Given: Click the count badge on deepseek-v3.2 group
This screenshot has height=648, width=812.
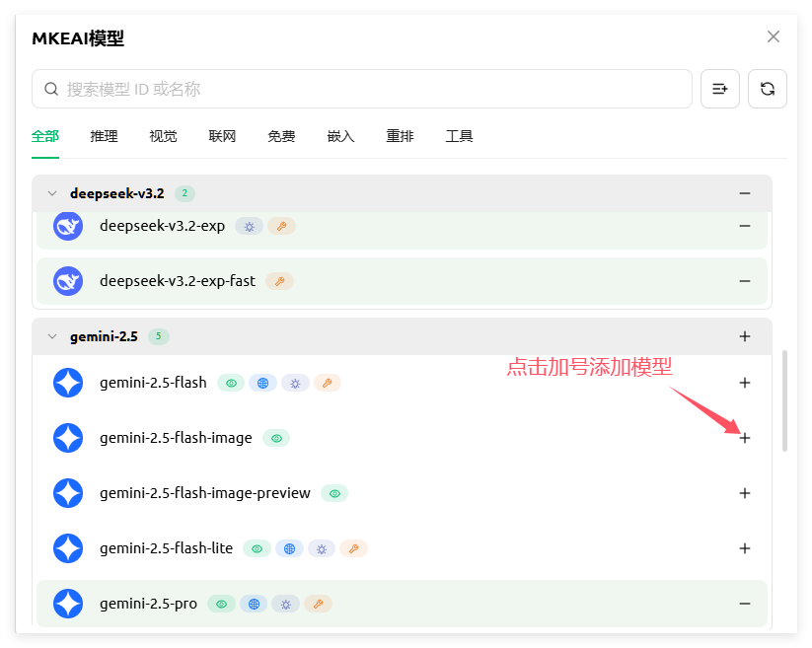Looking at the screenshot, I should coord(185,193).
